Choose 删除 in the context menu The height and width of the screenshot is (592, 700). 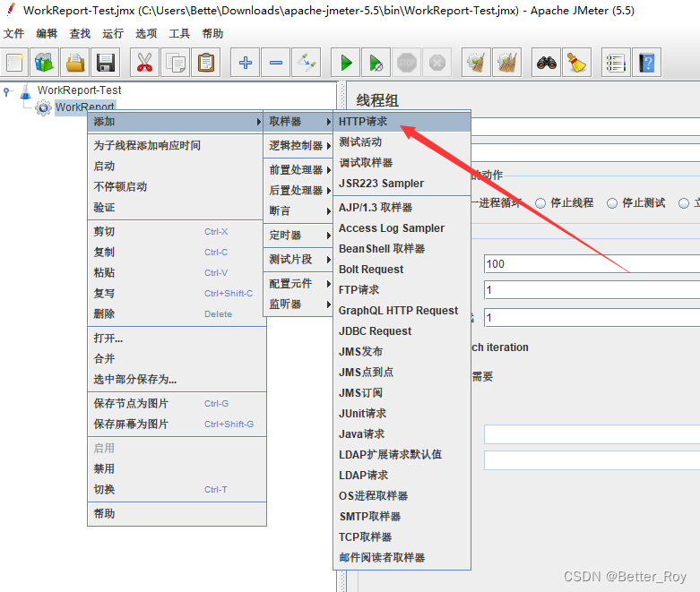(175, 313)
